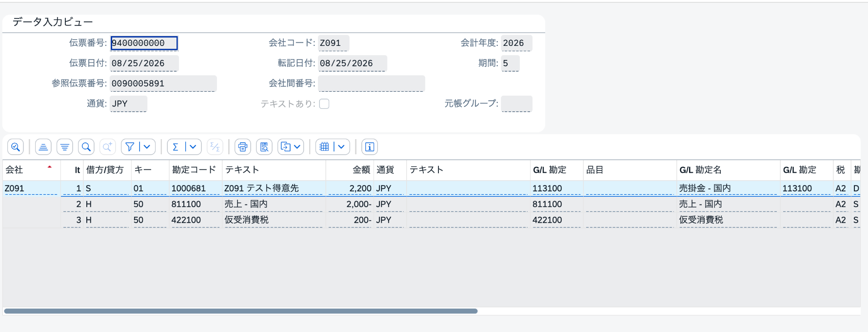Click the 通貨 field showing JPY in the header form
Viewport: 868px width, 332px height.
[x=129, y=104]
